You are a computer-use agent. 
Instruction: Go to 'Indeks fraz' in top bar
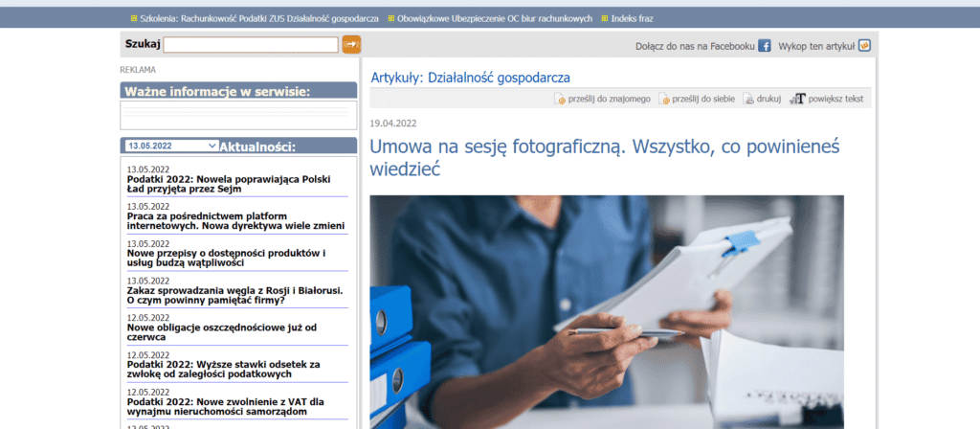[634, 18]
